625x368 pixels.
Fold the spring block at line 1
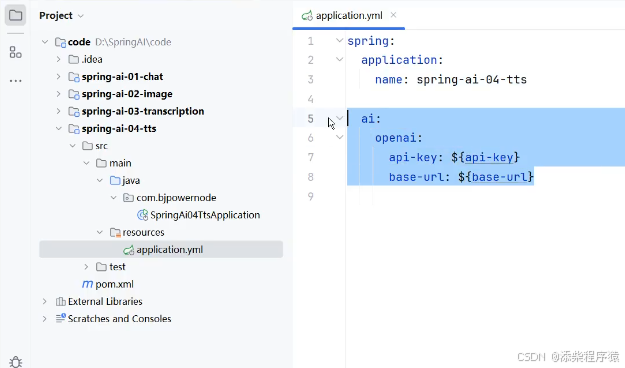[339, 41]
